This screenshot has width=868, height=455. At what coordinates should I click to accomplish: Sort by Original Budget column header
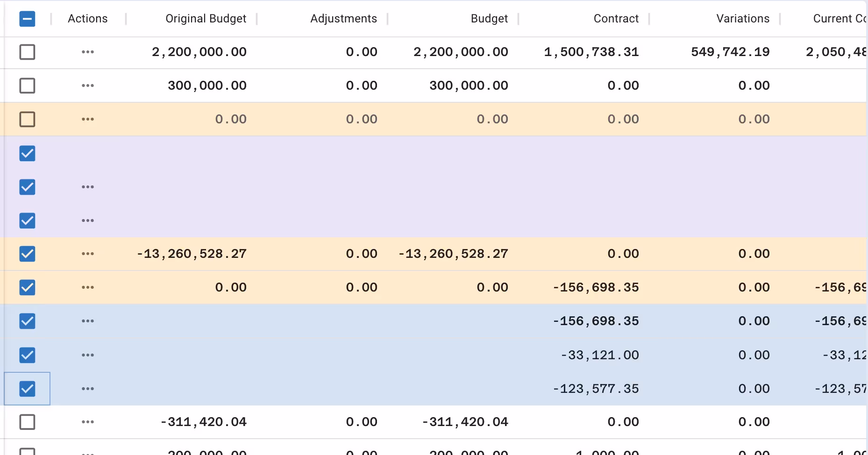coord(206,19)
